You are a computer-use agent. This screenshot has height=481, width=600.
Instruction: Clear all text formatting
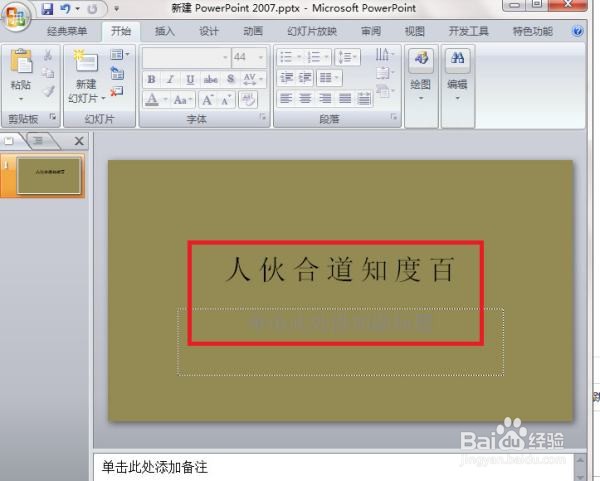click(248, 100)
